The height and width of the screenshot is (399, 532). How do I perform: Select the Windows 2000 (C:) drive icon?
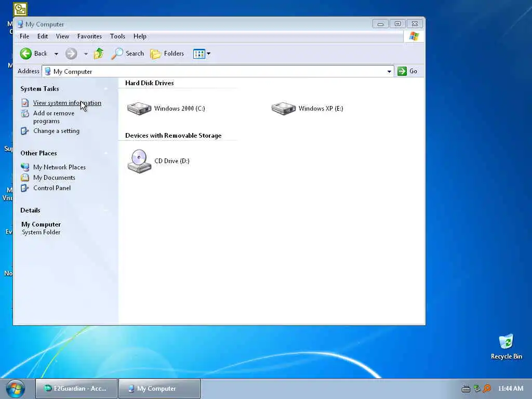tap(139, 109)
